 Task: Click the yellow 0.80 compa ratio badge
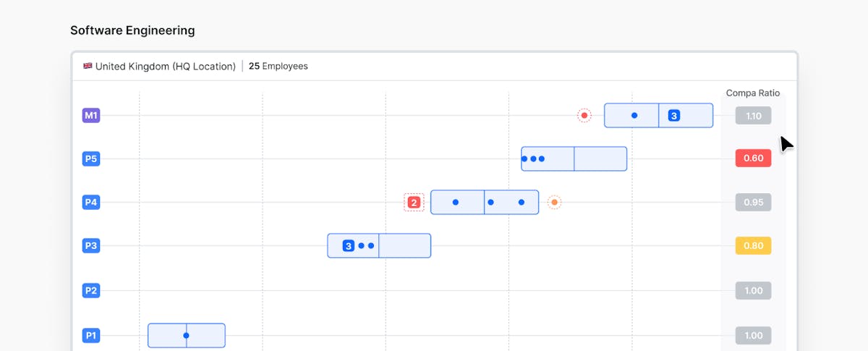pyautogui.click(x=753, y=245)
